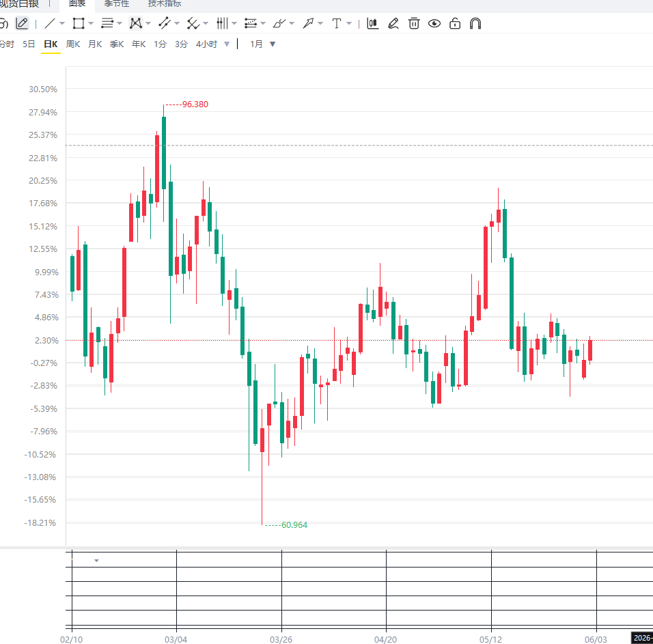Select the rectangle shape tool
This screenshot has width=653, height=644.
point(79,23)
